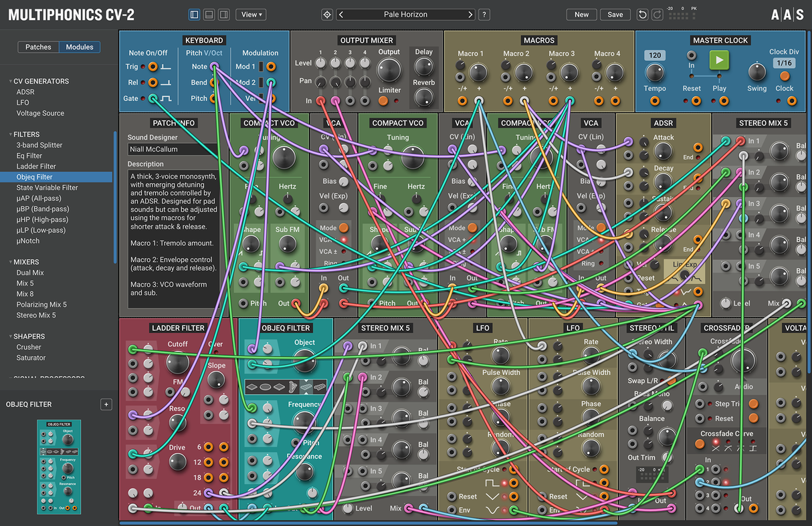Toggle the first VCA Mode button
Viewport: 812px width, 526px height.
tap(344, 228)
